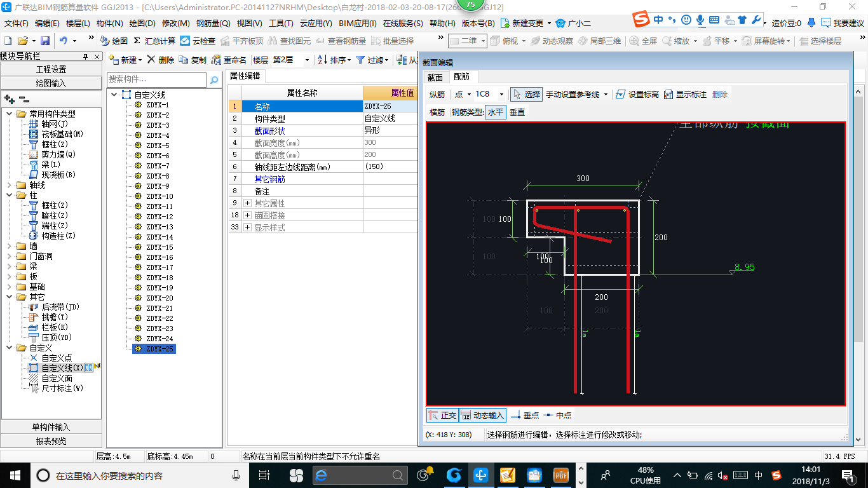Click the New file icon

pyautogui.click(x=8, y=41)
